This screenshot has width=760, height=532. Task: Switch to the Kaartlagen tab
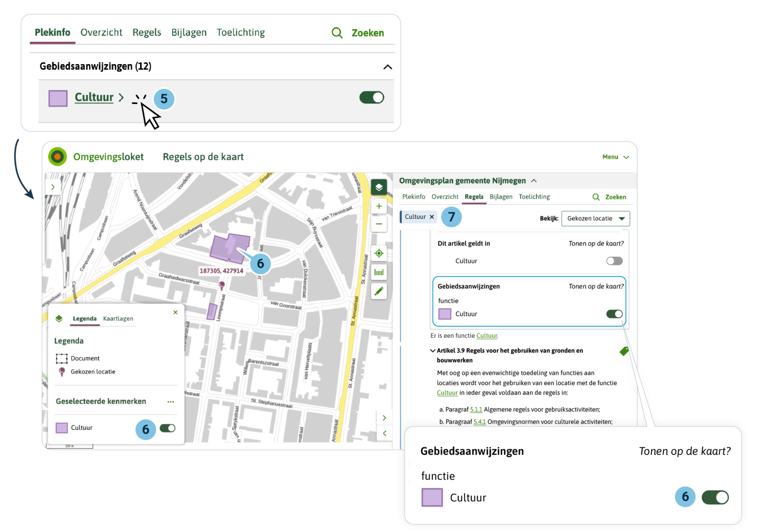(118, 319)
